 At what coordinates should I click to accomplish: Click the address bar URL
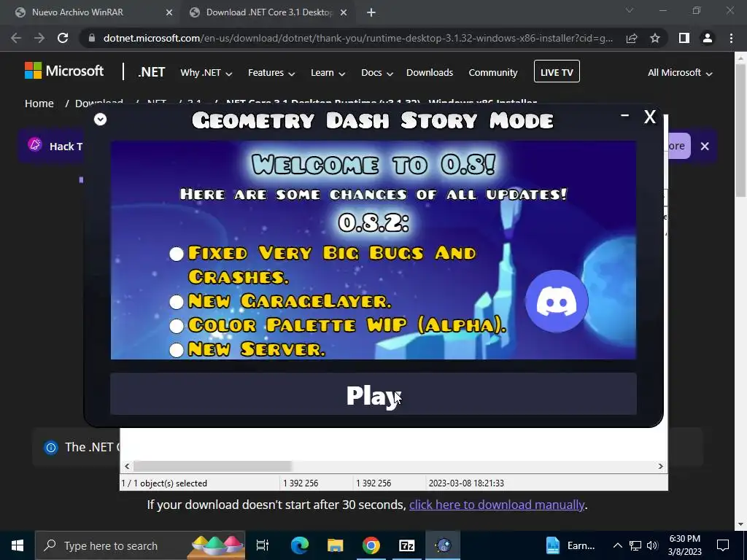pos(357,38)
